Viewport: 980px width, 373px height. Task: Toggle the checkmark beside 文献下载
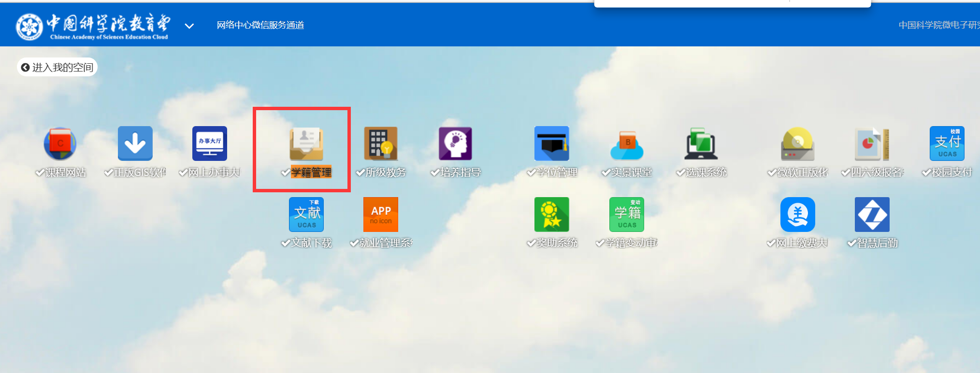pyautogui.click(x=286, y=243)
